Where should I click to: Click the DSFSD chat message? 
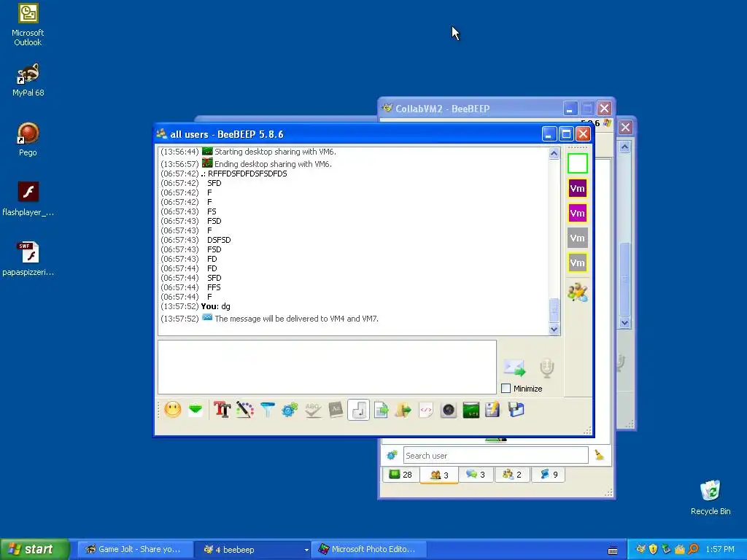click(219, 240)
